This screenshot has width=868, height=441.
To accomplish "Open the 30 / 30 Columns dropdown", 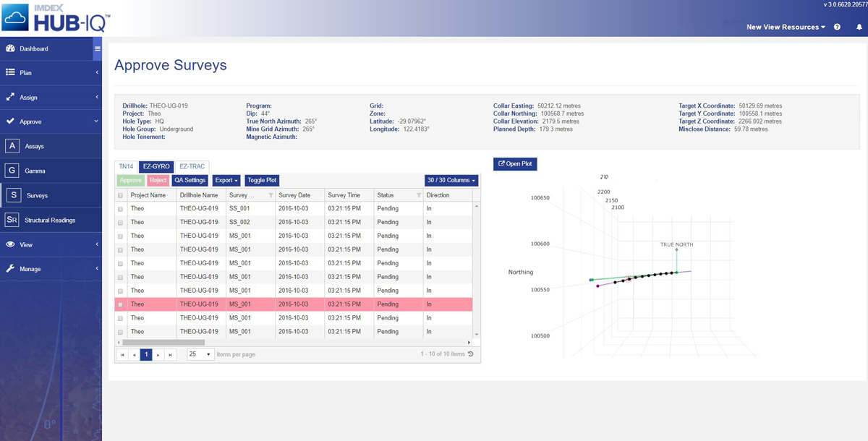I will [451, 180].
